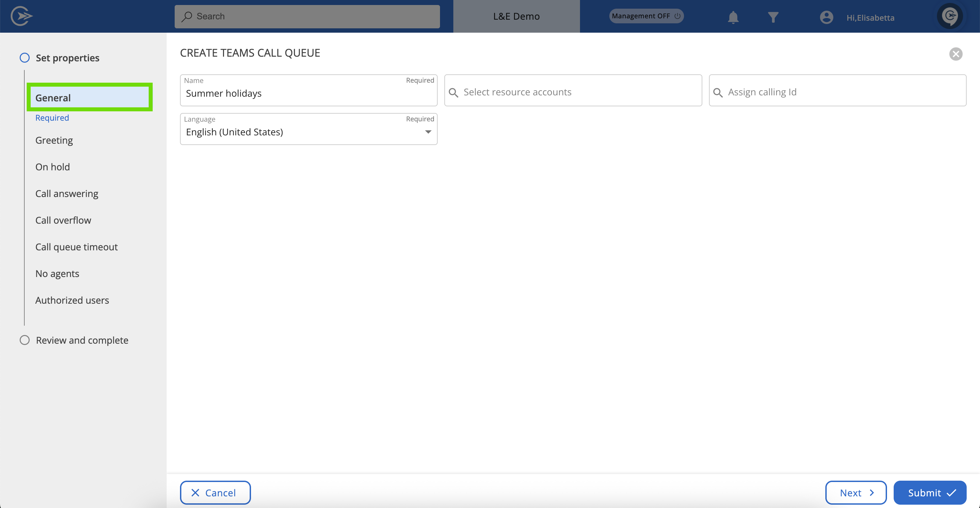Open the filter funnel icon

click(x=773, y=17)
